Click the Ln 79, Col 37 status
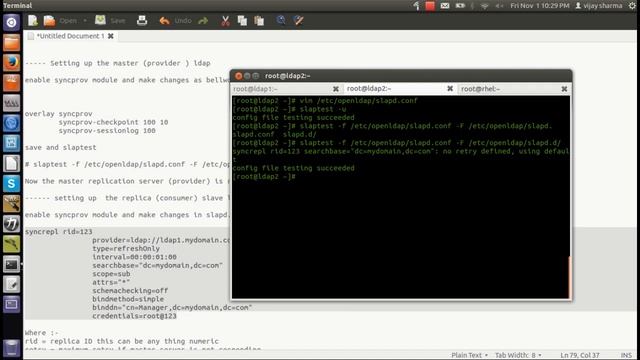The height and width of the screenshot is (360, 640). [x=580, y=355]
